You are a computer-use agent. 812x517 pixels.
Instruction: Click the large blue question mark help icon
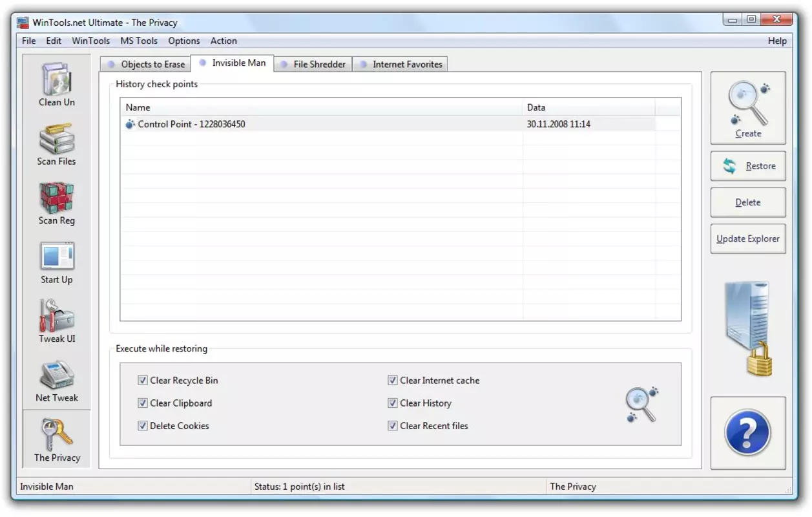pos(747,433)
